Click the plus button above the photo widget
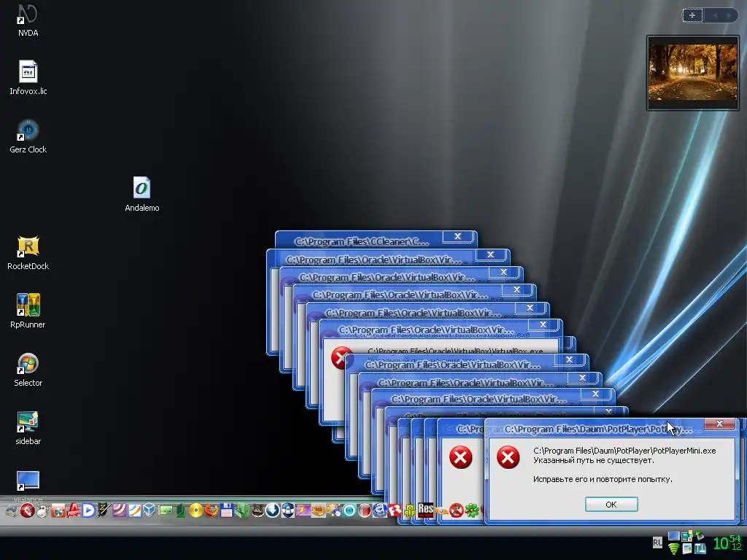The width and height of the screenshot is (747, 560). tap(692, 15)
